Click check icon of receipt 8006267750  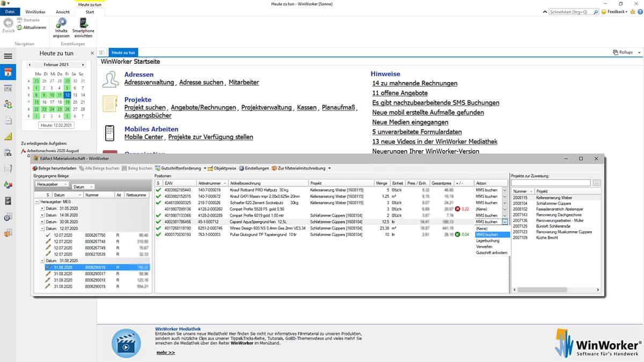48,235
